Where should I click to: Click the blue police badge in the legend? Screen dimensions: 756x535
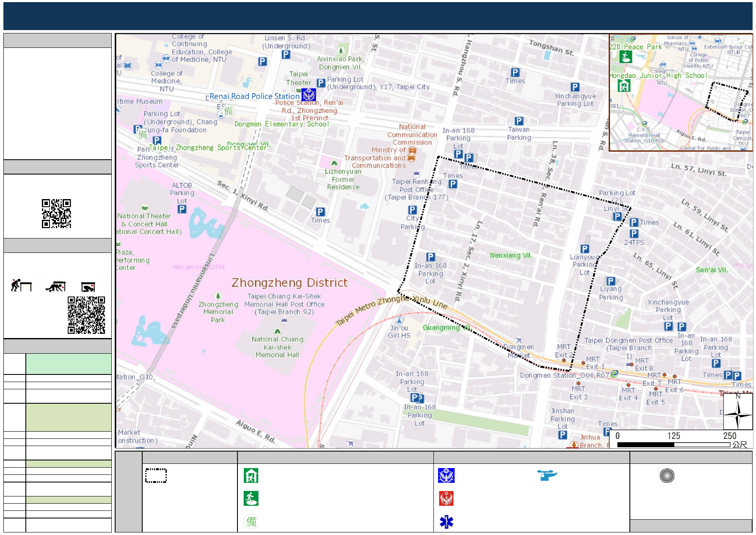click(446, 475)
